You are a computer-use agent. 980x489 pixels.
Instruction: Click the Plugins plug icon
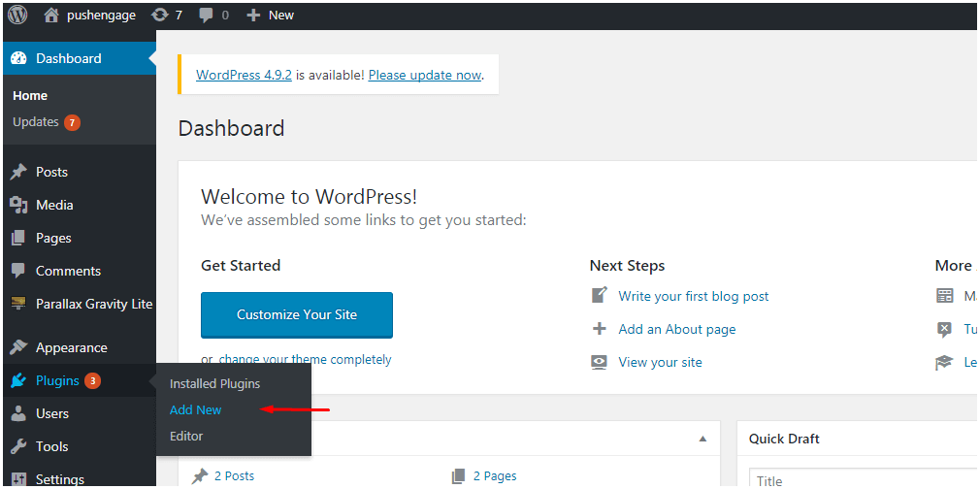point(18,380)
